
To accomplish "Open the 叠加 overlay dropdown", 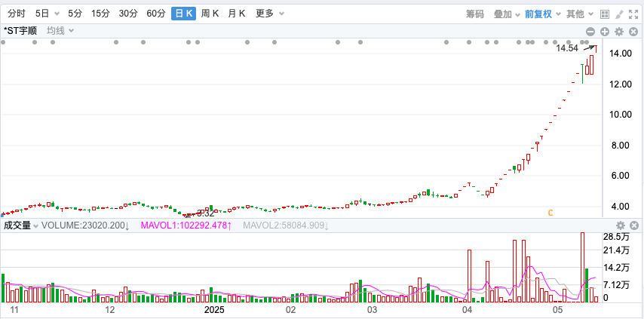I will pos(507,14).
